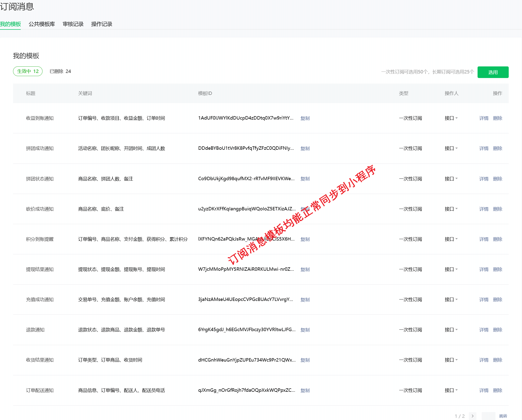The image size is (522, 420).
Task: Delete the 充值成功通知 template
Action: click(x=498, y=299)
